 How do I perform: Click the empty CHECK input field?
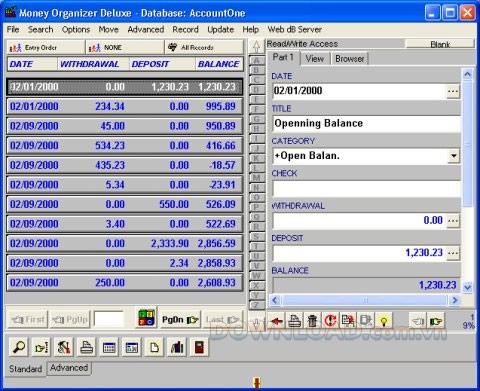pos(366,188)
